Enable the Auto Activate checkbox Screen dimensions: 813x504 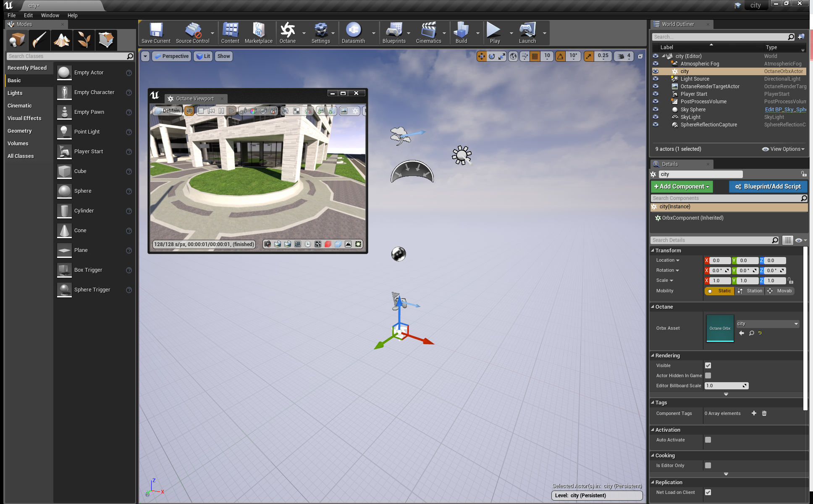pyautogui.click(x=708, y=440)
